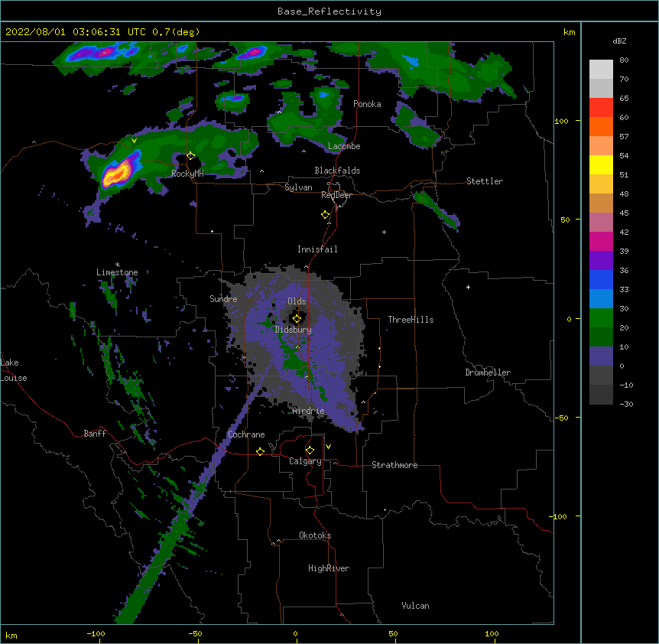Select the yellow diamond marker south of RedDeer
Image resolution: width=659 pixels, height=644 pixels.
tap(326, 215)
